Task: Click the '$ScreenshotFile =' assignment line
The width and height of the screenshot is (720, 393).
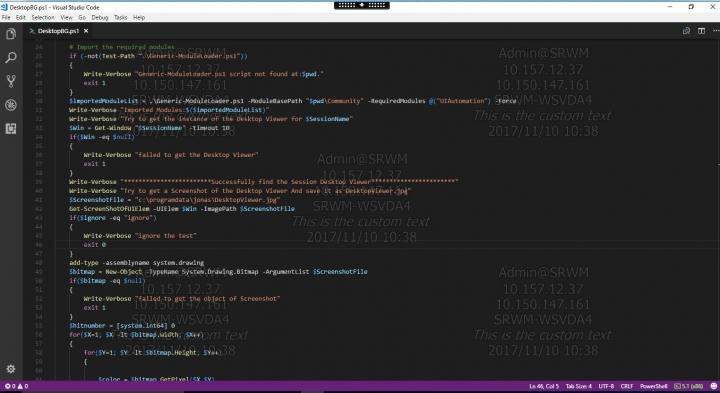Action: pyautogui.click(x=174, y=200)
